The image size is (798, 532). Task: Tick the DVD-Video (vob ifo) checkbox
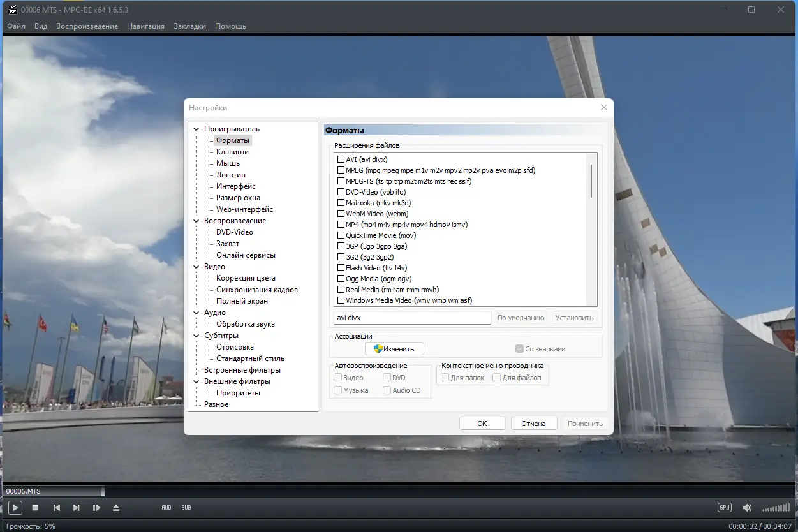click(x=340, y=191)
